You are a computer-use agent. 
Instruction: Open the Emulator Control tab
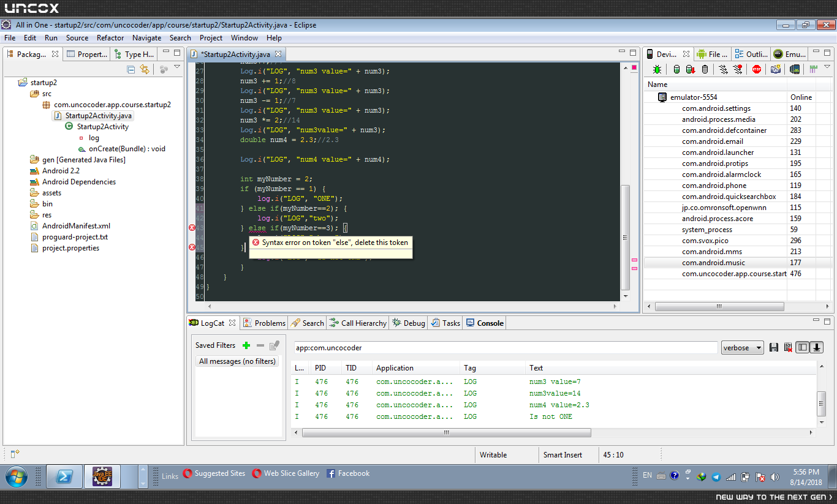pos(790,54)
